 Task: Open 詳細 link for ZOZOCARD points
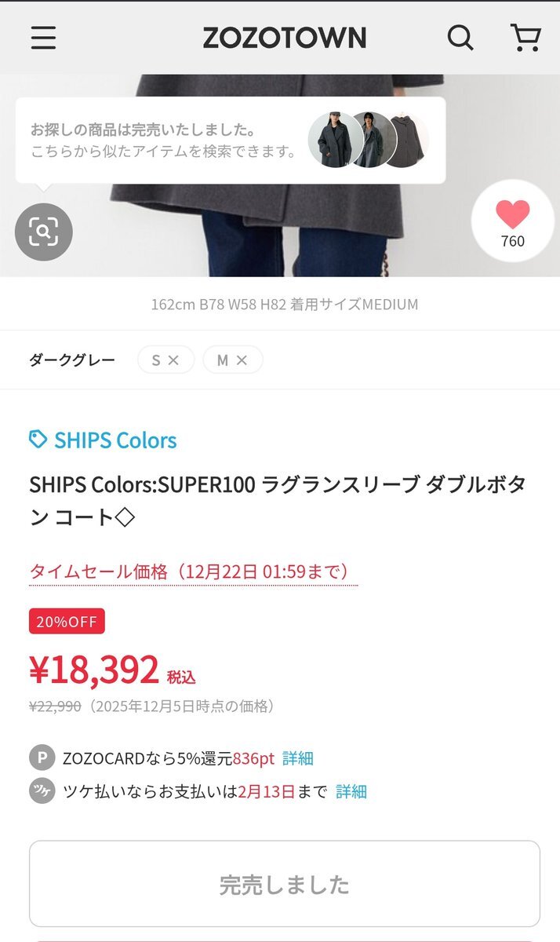tap(298, 758)
